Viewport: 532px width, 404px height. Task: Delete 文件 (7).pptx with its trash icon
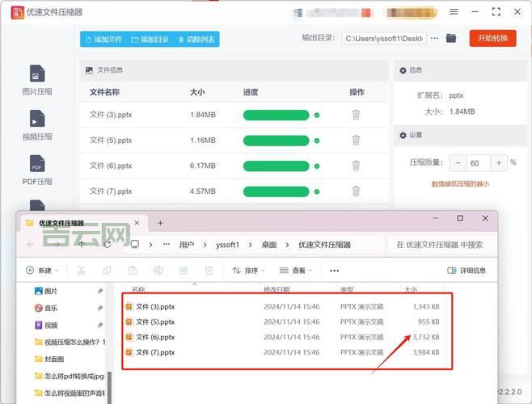356,191
